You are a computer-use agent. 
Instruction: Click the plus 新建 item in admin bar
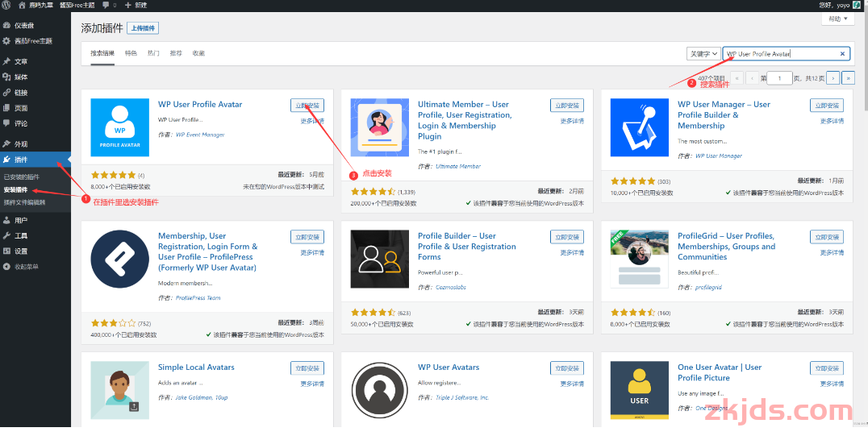(136, 5)
